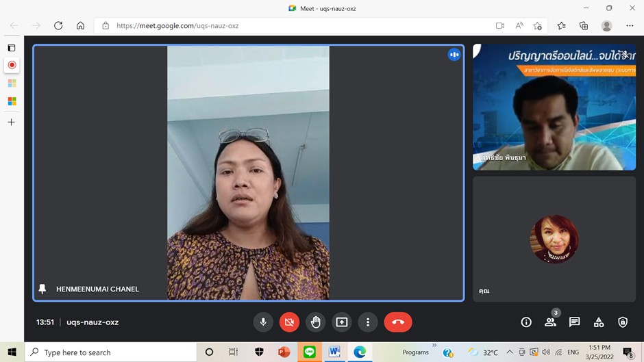Add a new tab with the sidebar plus
The image size is (644, 362).
click(11, 122)
